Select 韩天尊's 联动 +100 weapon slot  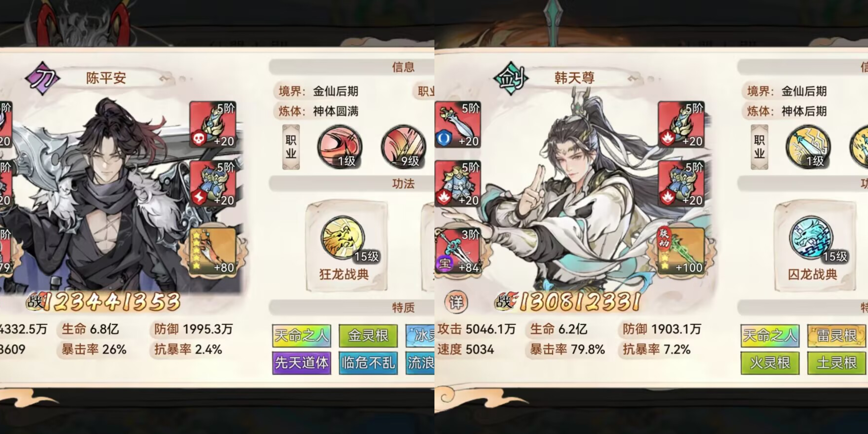(x=681, y=251)
